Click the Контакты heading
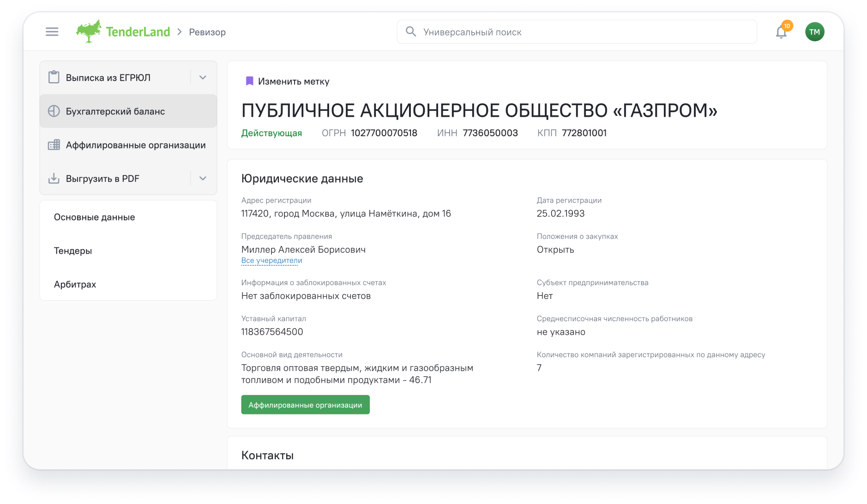Screen dimensions: 867x504 [267, 456]
